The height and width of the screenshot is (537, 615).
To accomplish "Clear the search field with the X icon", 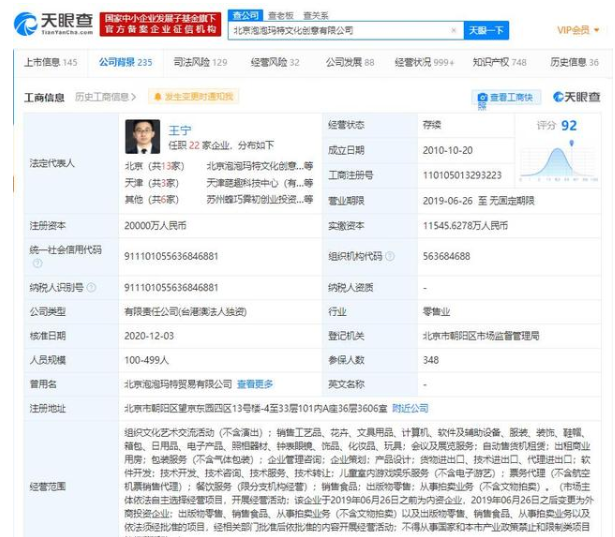I will point(454,30).
